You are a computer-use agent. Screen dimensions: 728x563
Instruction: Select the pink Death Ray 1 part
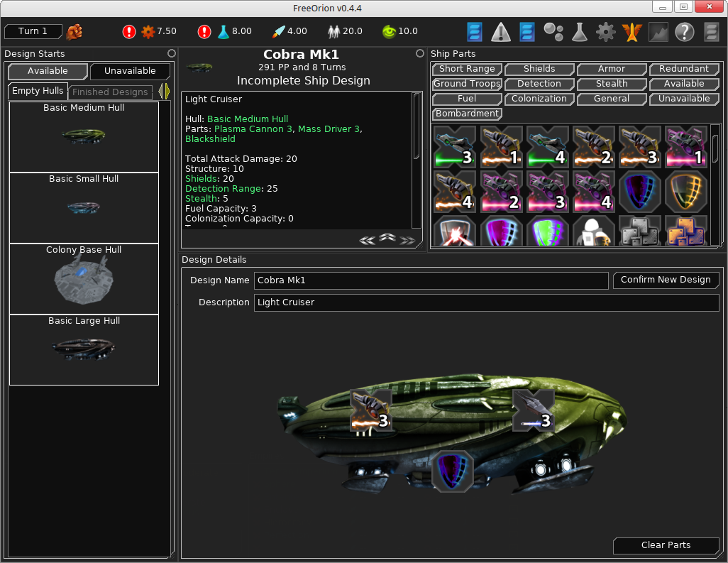pos(685,147)
